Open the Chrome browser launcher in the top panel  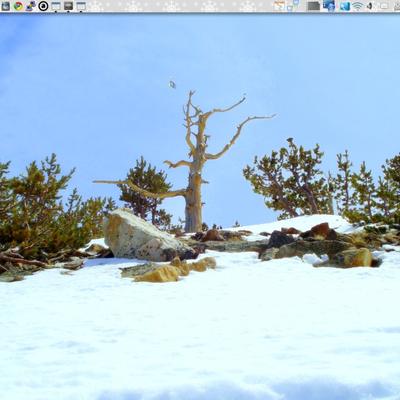tap(18, 6)
